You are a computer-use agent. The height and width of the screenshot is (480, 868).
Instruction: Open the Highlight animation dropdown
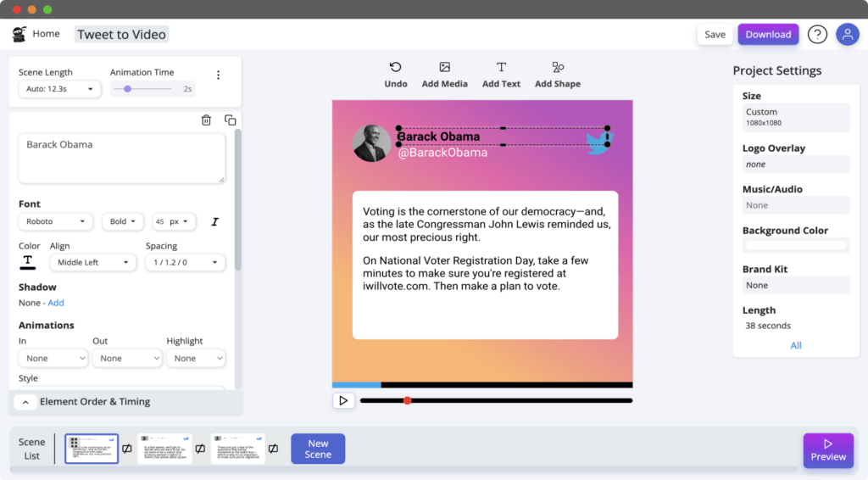(x=196, y=358)
